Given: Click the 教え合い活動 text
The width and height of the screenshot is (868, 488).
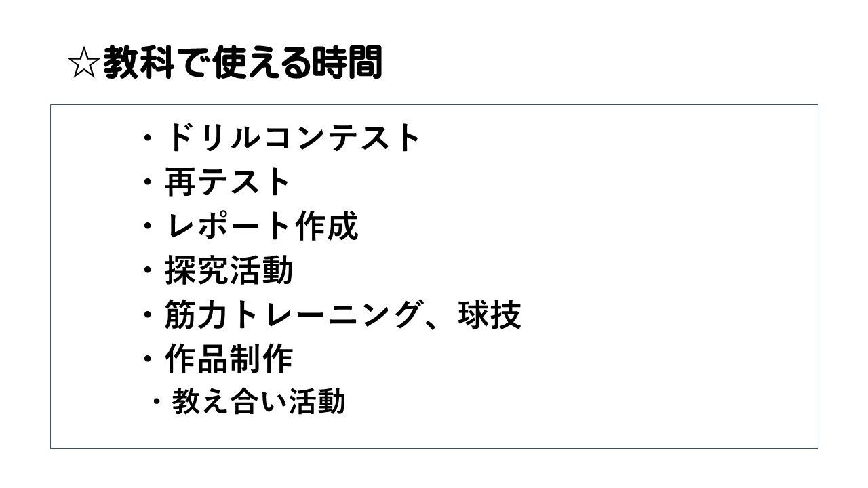Looking at the screenshot, I should (x=258, y=401).
